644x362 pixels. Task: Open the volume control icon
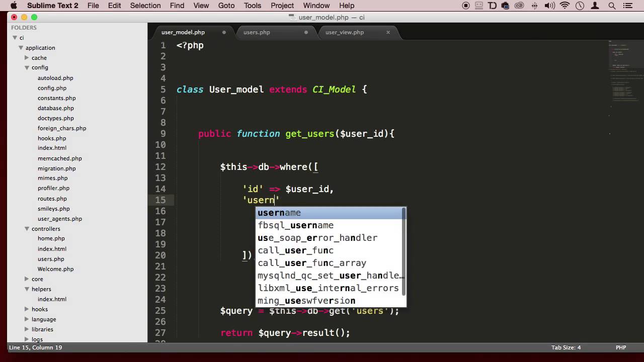pos(549,6)
